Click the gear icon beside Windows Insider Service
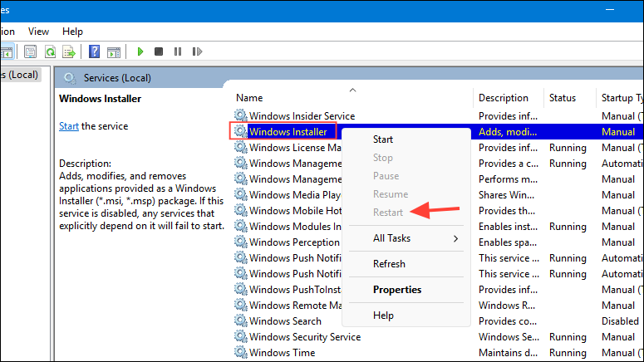This screenshot has width=644, height=362. click(x=241, y=115)
